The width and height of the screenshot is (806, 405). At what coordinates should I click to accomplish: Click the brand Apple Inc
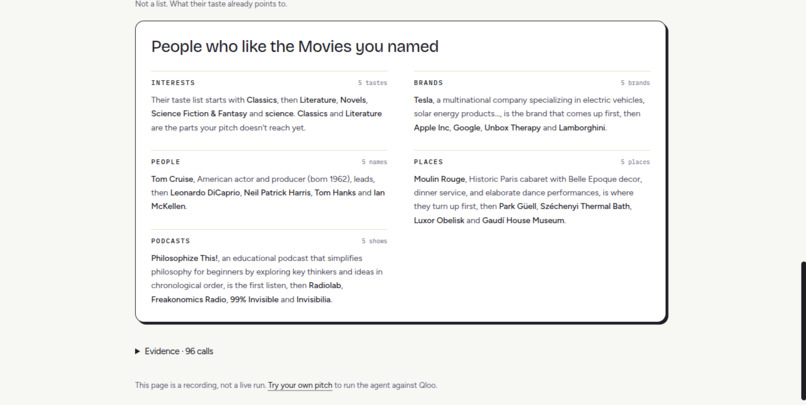pyautogui.click(x=431, y=127)
